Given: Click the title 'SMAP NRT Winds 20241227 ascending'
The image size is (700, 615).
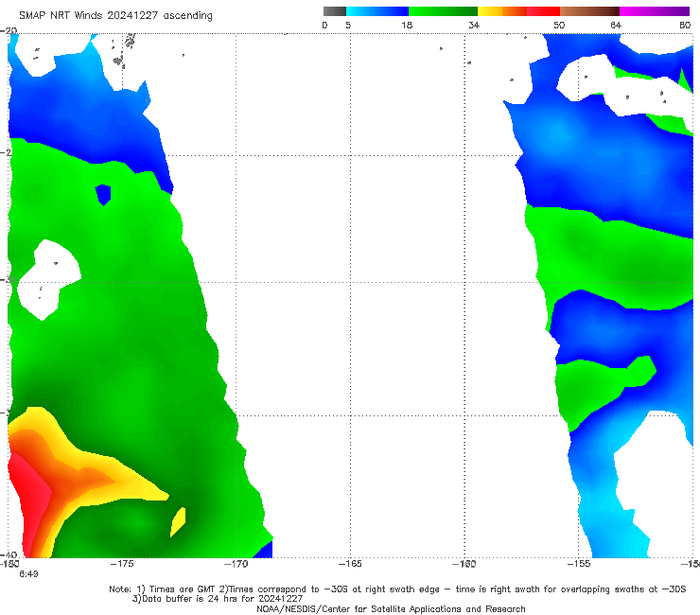Looking at the screenshot, I should [x=115, y=16].
